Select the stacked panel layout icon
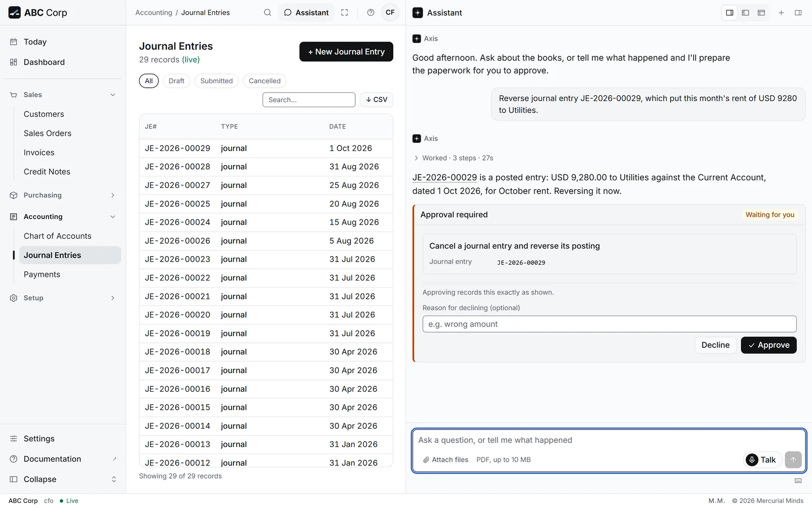This screenshot has height=508, width=812. [761, 13]
